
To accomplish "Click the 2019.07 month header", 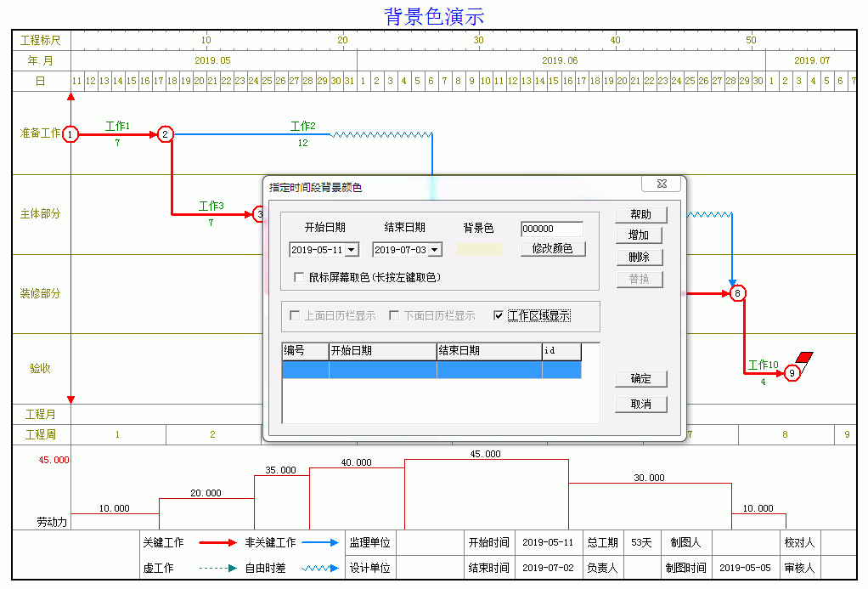I will [812, 60].
